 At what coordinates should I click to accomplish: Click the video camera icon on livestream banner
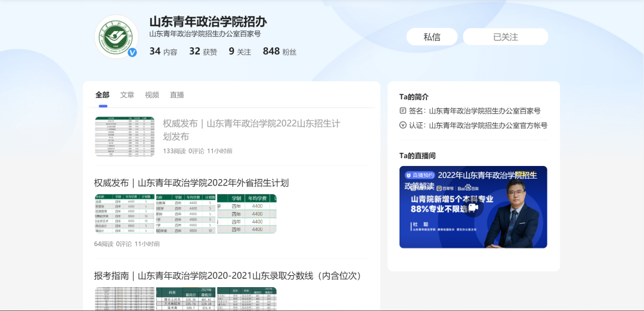[473, 207]
